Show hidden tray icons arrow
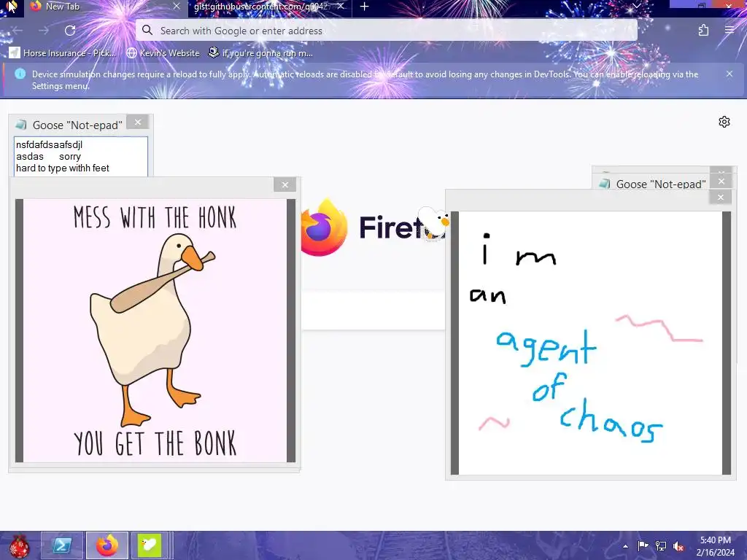747x560 pixels. pos(625,546)
